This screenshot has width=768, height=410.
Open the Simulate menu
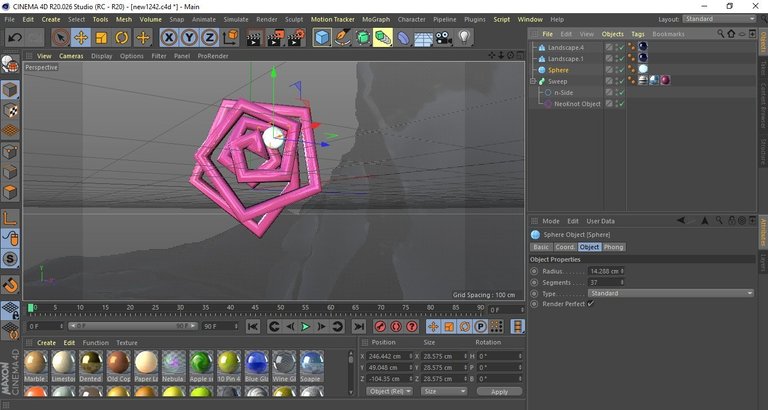click(x=236, y=19)
